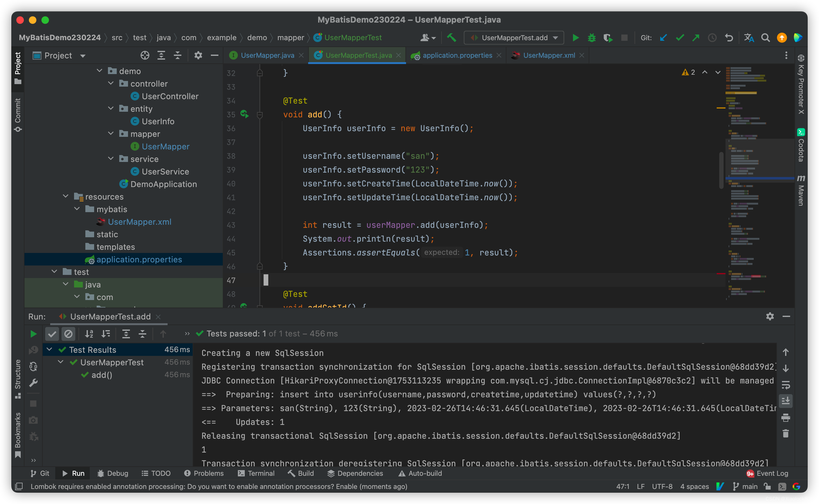Commit changes with the Git checkmark icon

pyautogui.click(x=680, y=38)
